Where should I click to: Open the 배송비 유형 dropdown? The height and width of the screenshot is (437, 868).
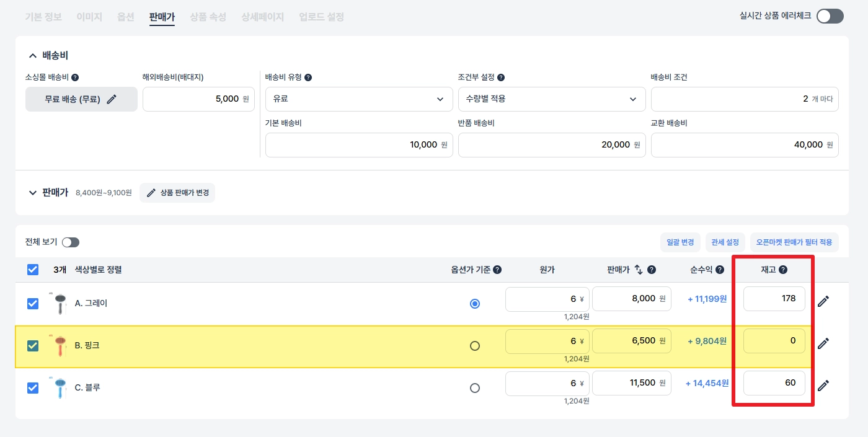pos(359,99)
